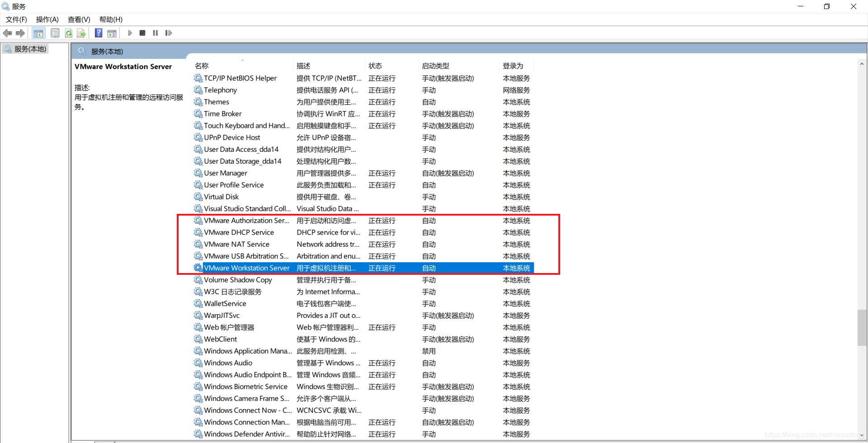The width and height of the screenshot is (868, 443).
Task: Click the Stop Service square button
Action: [x=142, y=33]
